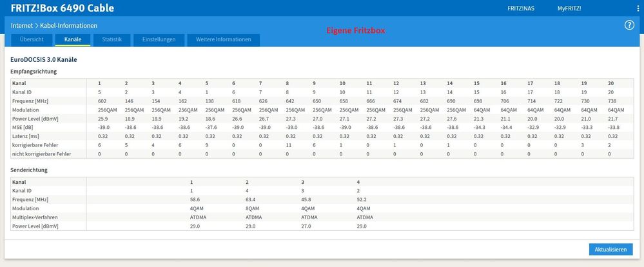Click the Empfangsrichtung section heading
644x267 pixels.
click(34, 72)
